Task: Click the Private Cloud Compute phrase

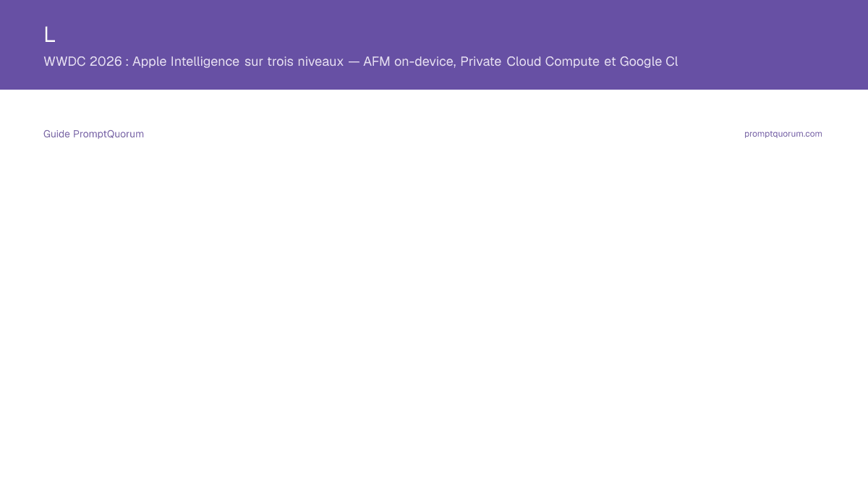Action: (530, 61)
